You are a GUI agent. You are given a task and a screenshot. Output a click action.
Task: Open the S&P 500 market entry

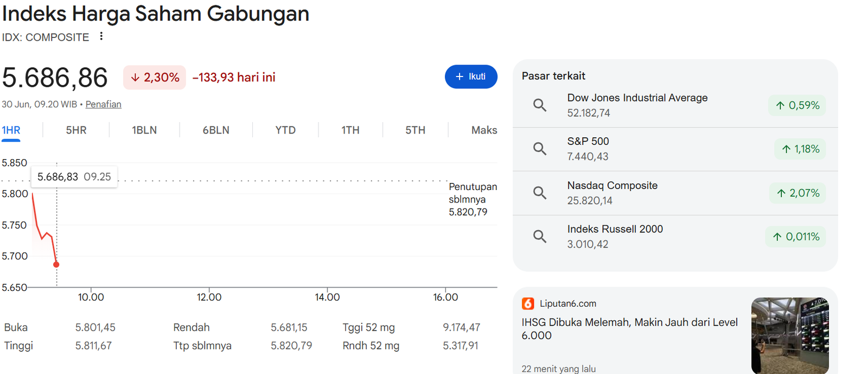[675, 149]
